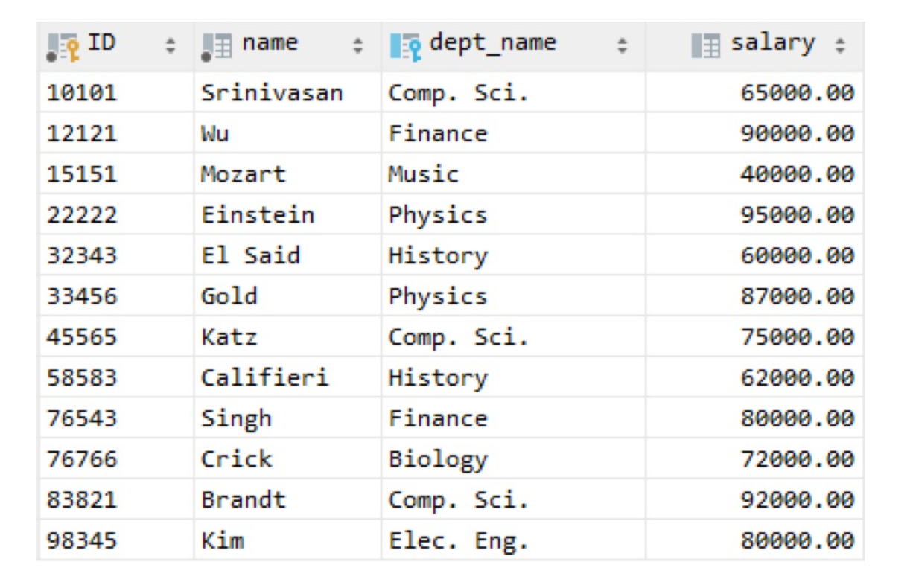This screenshot has width=913, height=588.
Task: Select salary cell 87000.00
Action: 755,295
